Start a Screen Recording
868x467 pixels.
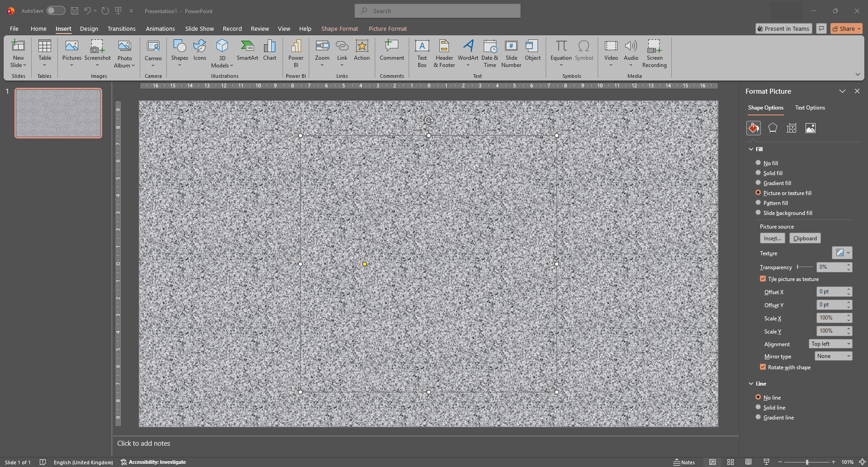[654, 53]
